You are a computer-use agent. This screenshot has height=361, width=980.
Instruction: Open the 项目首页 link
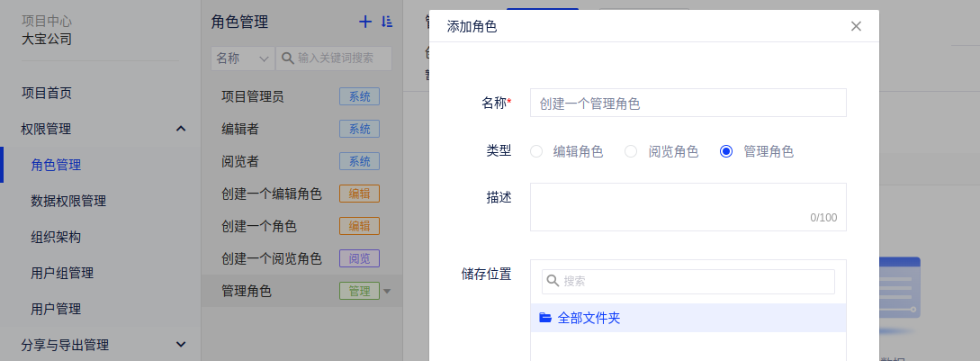47,93
